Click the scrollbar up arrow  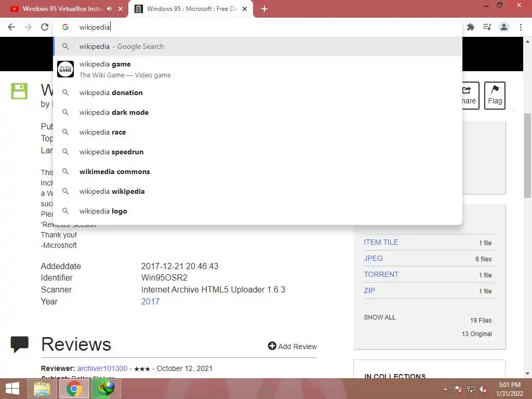[x=527, y=42]
